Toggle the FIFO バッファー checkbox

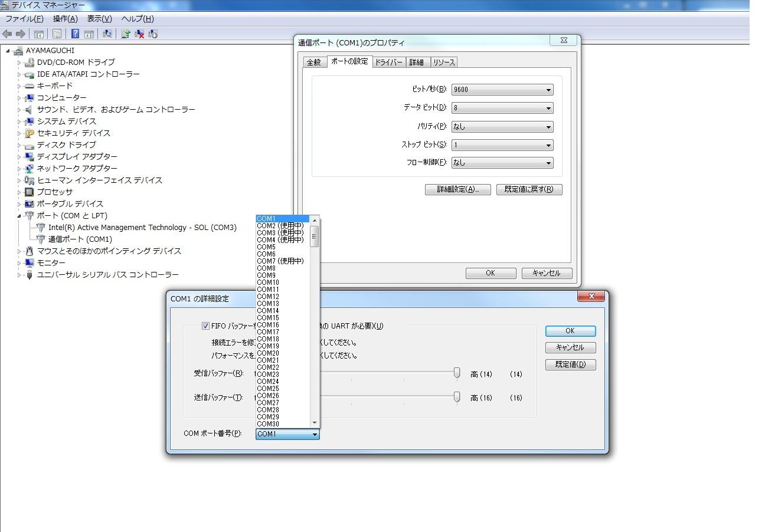206,326
